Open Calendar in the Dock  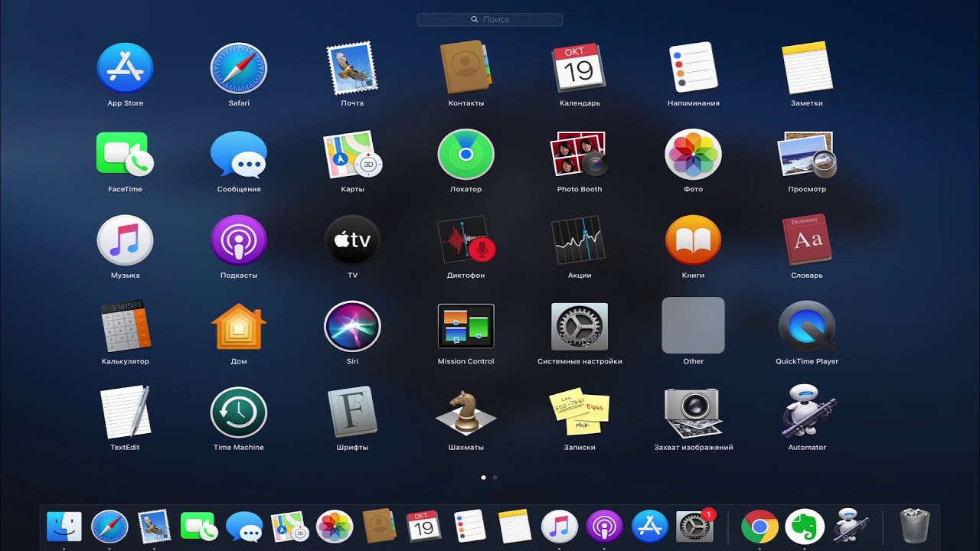click(424, 527)
